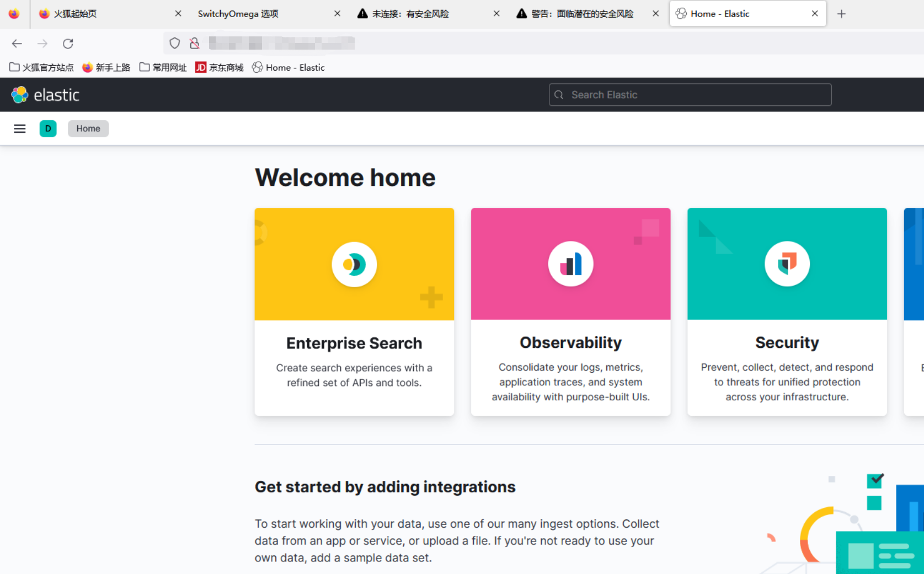Open the 新手上路 bookmark
The height and width of the screenshot is (574, 924).
point(106,67)
